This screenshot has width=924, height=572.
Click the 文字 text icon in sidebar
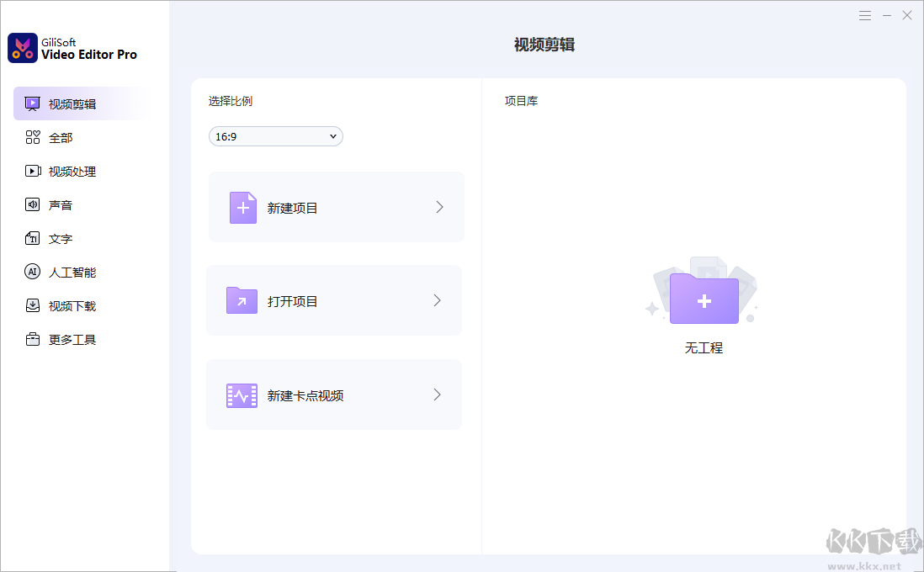pos(33,239)
